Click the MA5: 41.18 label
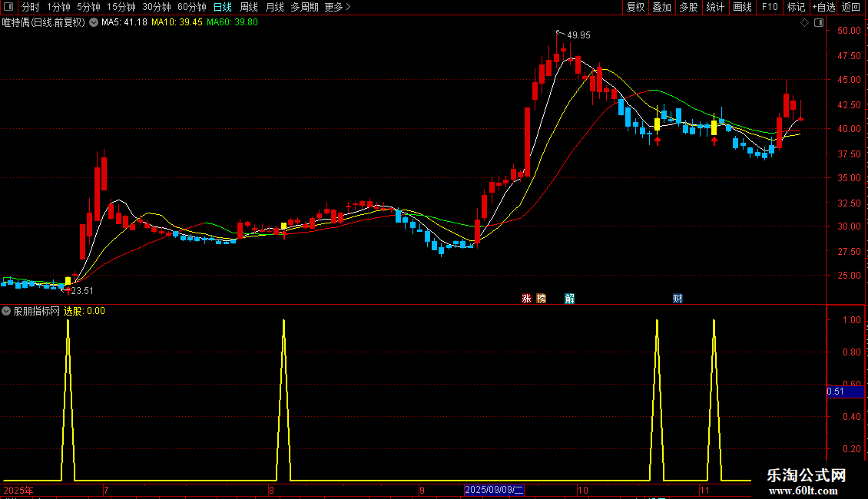 point(124,22)
